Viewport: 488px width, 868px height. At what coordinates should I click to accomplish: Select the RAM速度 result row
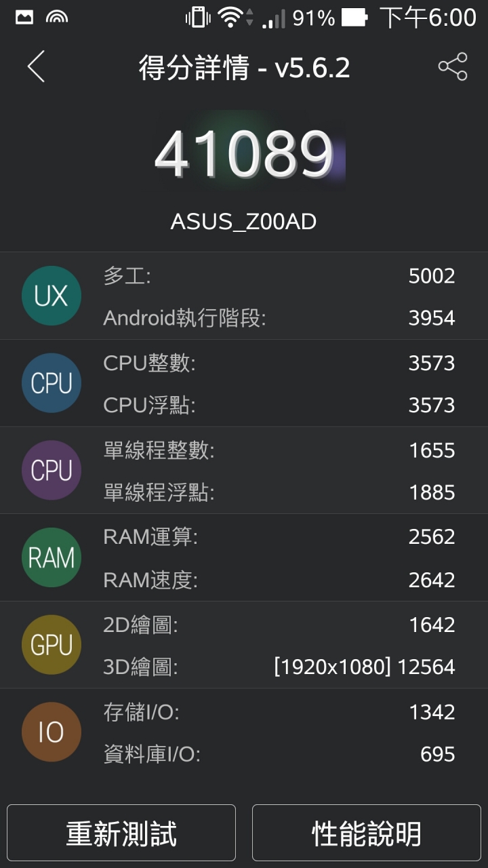[x=279, y=580]
